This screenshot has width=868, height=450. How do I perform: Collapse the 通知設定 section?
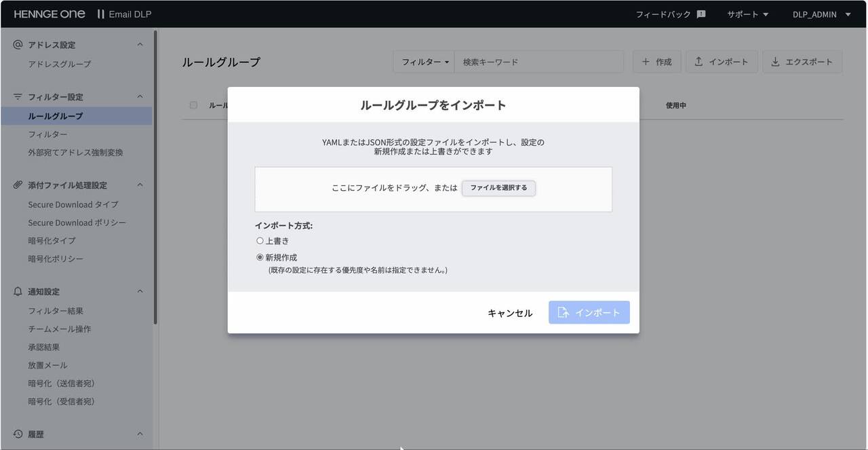click(140, 292)
